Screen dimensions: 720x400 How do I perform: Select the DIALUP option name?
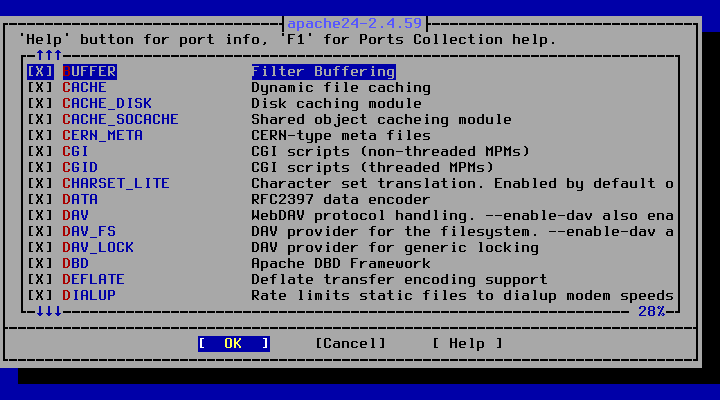pyautogui.click(x=89, y=295)
